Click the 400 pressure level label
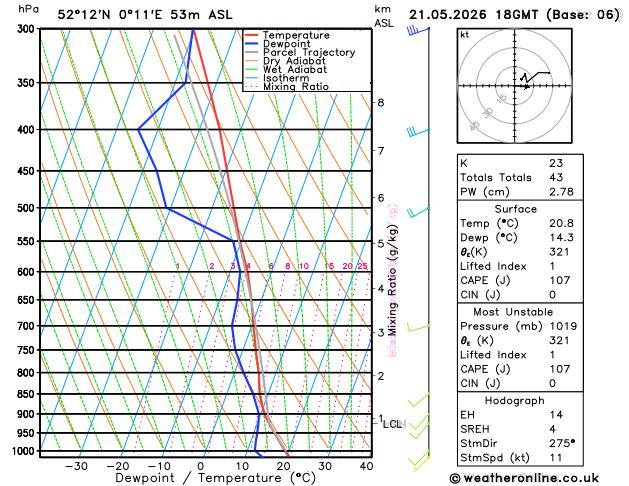Screen dimensions: 629x486 [x=28, y=130]
